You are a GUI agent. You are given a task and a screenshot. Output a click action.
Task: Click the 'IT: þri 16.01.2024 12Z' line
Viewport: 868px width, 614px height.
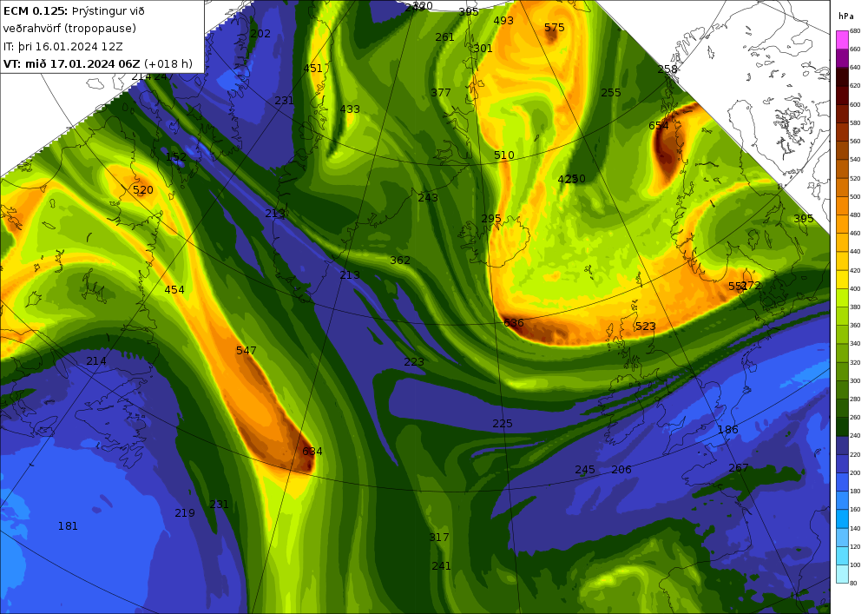click(63, 47)
